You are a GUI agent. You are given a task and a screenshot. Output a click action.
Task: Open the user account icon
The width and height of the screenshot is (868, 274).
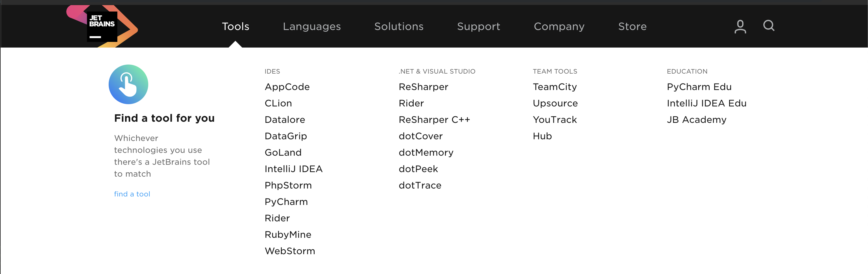pyautogui.click(x=740, y=26)
